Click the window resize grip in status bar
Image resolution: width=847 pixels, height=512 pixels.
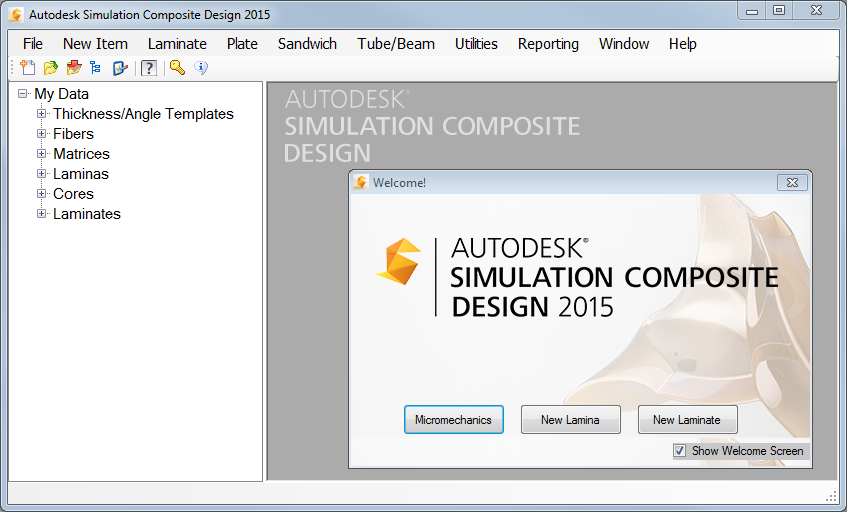click(832, 496)
